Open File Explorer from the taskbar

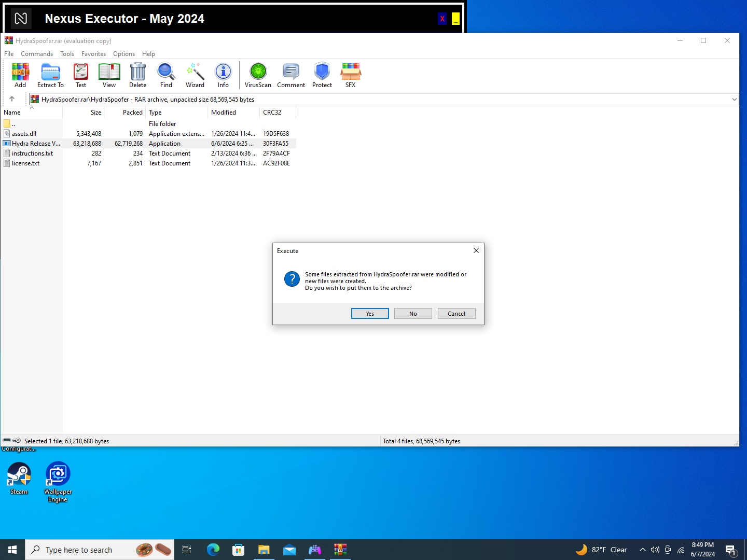(264, 550)
